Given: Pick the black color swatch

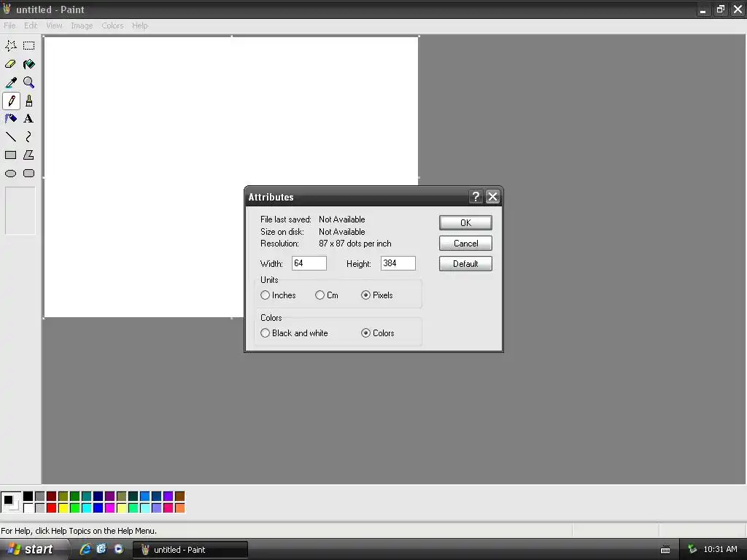Looking at the screenshot, I should [x=28, y=496].
